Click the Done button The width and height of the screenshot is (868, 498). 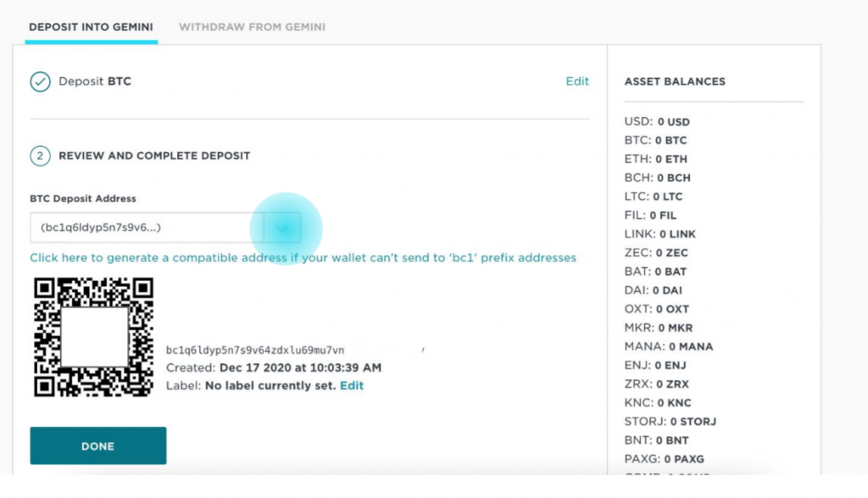coord(98,446)
